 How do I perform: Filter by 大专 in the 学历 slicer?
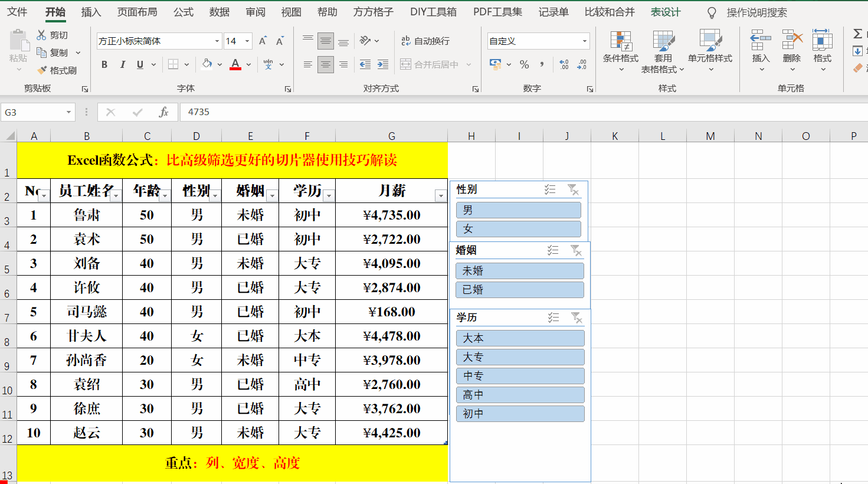point(520,357)
